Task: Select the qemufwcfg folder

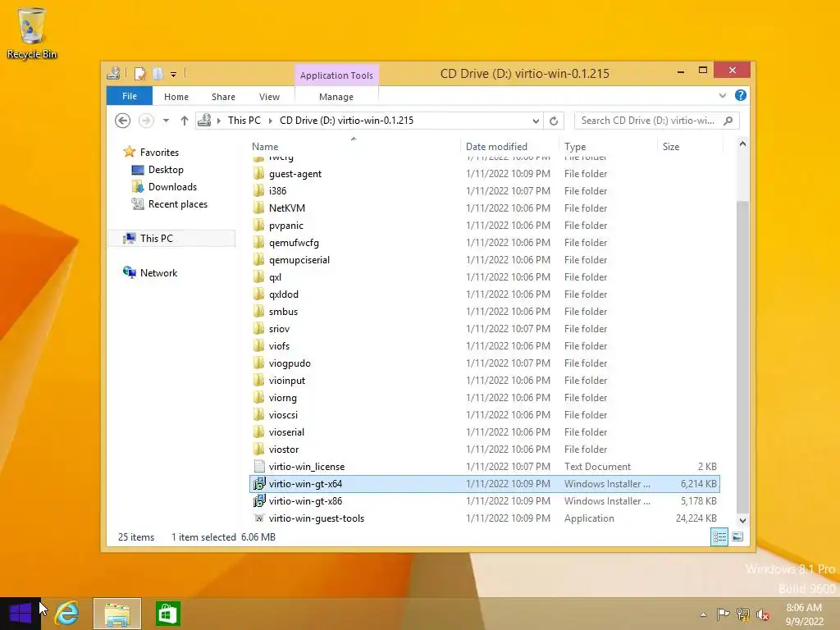Action: (484, 243)
